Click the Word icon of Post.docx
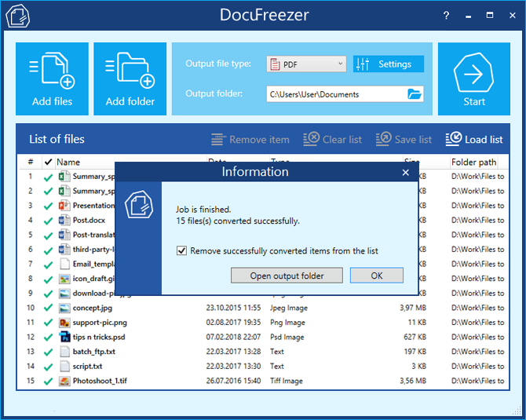Image resolution: width=526 pixels, height=420 pixels. click(x=64, y=220)
